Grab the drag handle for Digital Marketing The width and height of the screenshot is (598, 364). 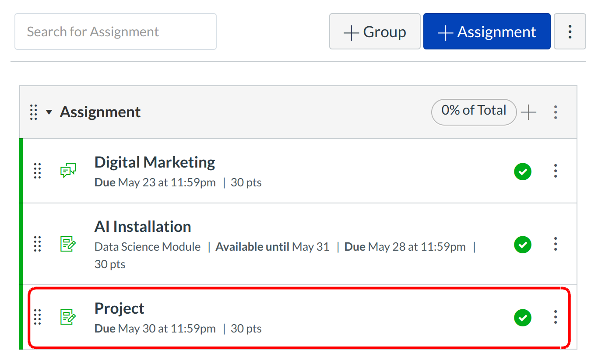point(37,171)
